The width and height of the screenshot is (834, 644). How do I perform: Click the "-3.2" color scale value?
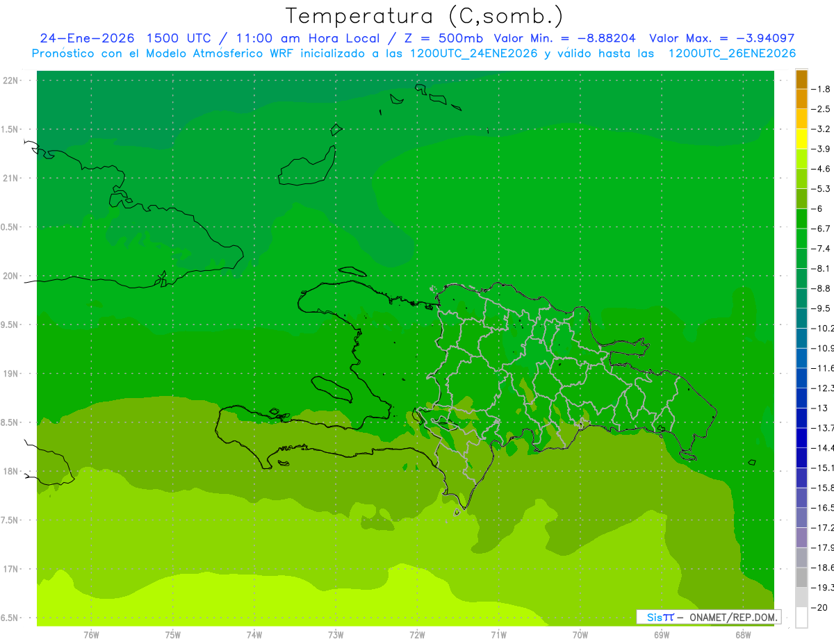821,129
